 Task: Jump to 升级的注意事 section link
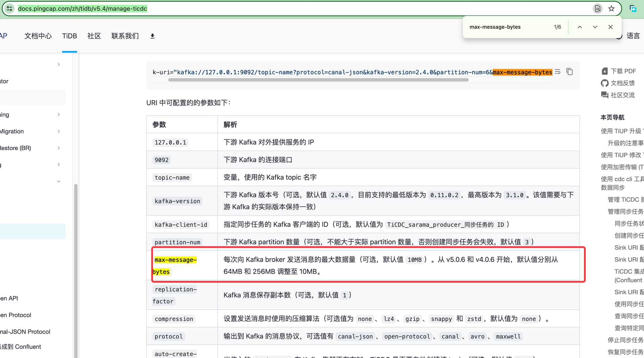(626, 143)
